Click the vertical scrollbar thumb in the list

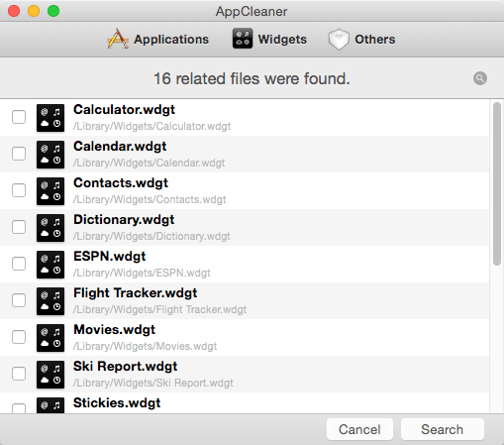(x=497, y=183)
